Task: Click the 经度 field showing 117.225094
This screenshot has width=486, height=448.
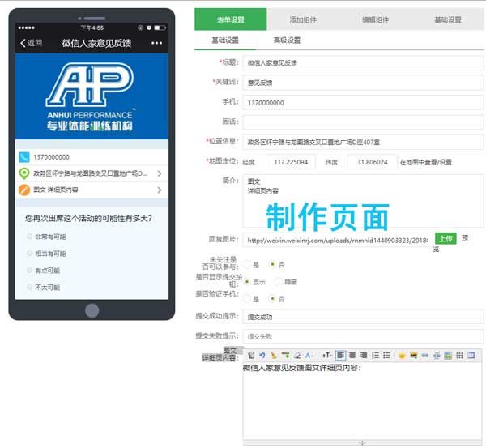Action: (x=291, y=162)
